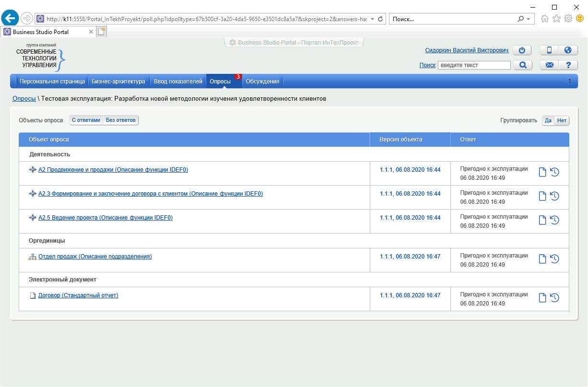
Task: Open the browser search provider dropdown
Action: click(529, 19)
